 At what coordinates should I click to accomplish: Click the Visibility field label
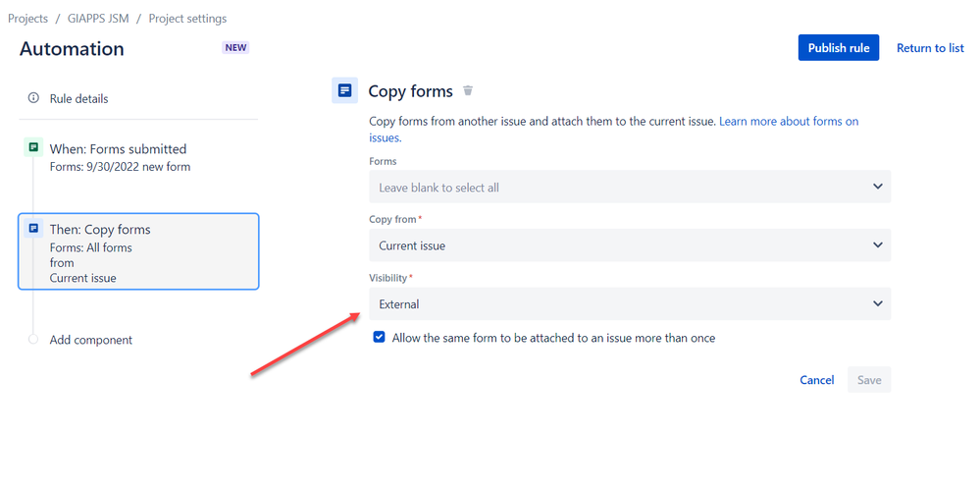[x=387, y=277]
